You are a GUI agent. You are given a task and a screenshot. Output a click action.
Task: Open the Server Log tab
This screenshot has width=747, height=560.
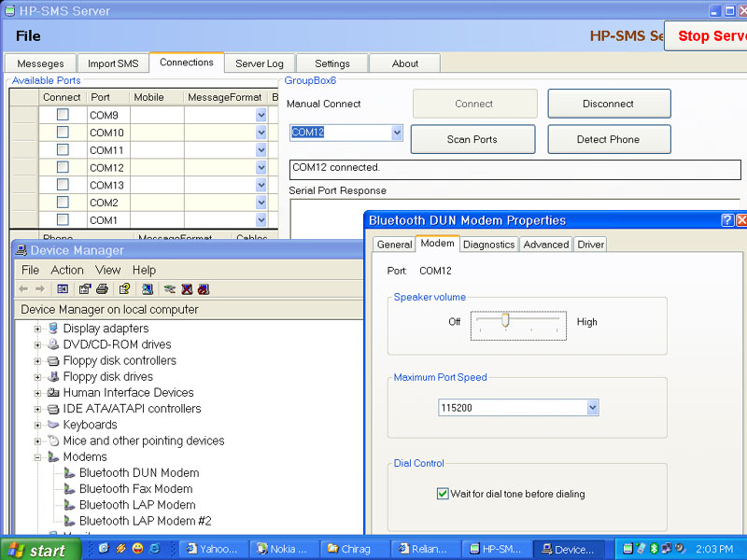(260, 63)
